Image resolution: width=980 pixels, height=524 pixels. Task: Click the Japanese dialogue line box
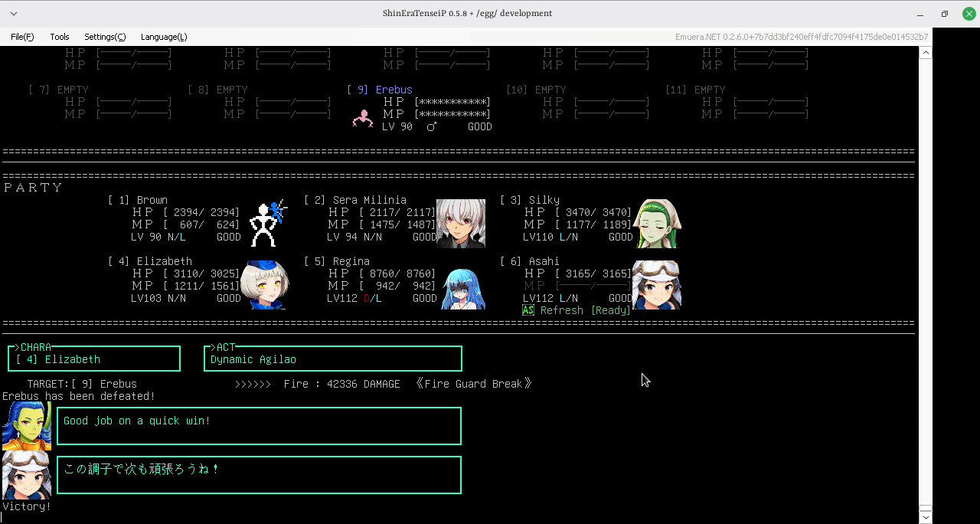tap(259, 475)
